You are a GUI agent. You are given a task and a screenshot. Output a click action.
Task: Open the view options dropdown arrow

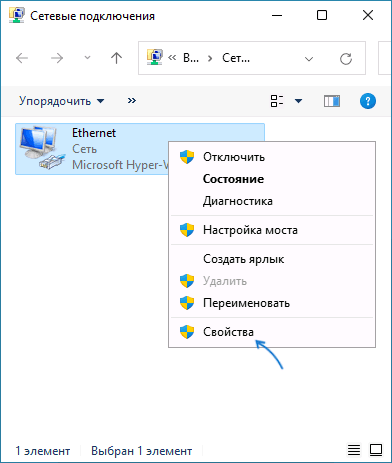[299, 101]
